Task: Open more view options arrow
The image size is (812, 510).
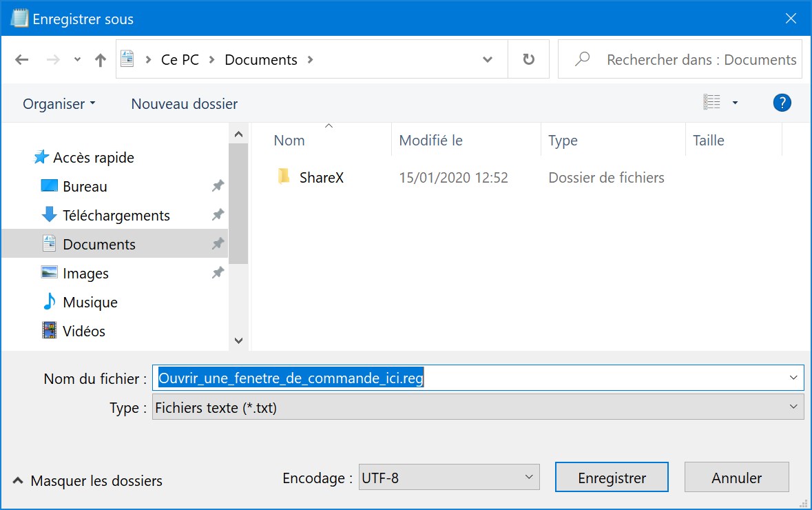Action: tap(735, 103)
